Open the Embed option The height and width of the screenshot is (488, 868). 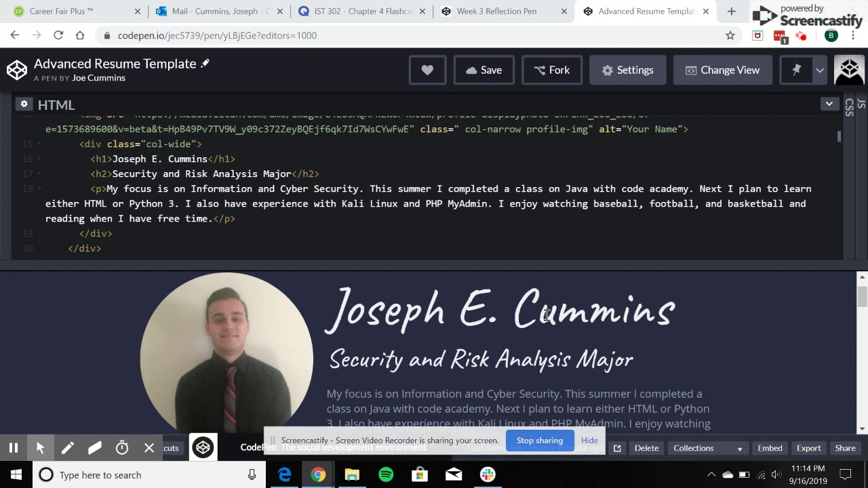tap(770, 448)
